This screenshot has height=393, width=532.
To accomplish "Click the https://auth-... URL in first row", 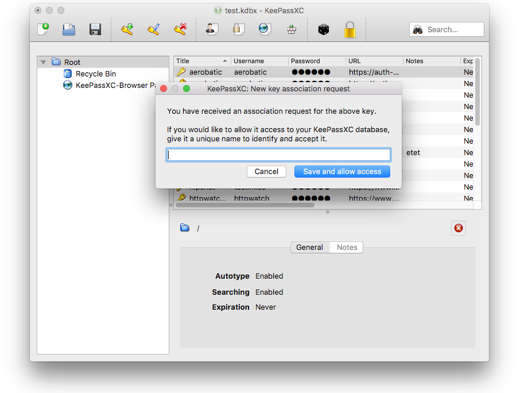I will coord(374,72).
